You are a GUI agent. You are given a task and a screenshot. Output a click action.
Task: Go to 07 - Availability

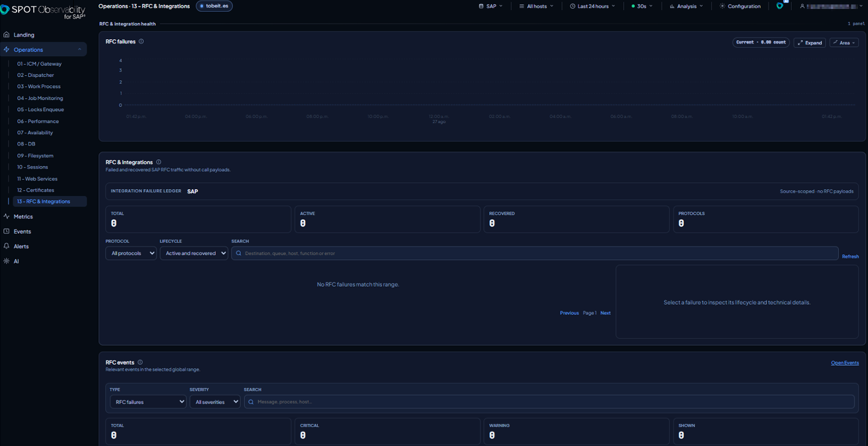tap(35, 132)
